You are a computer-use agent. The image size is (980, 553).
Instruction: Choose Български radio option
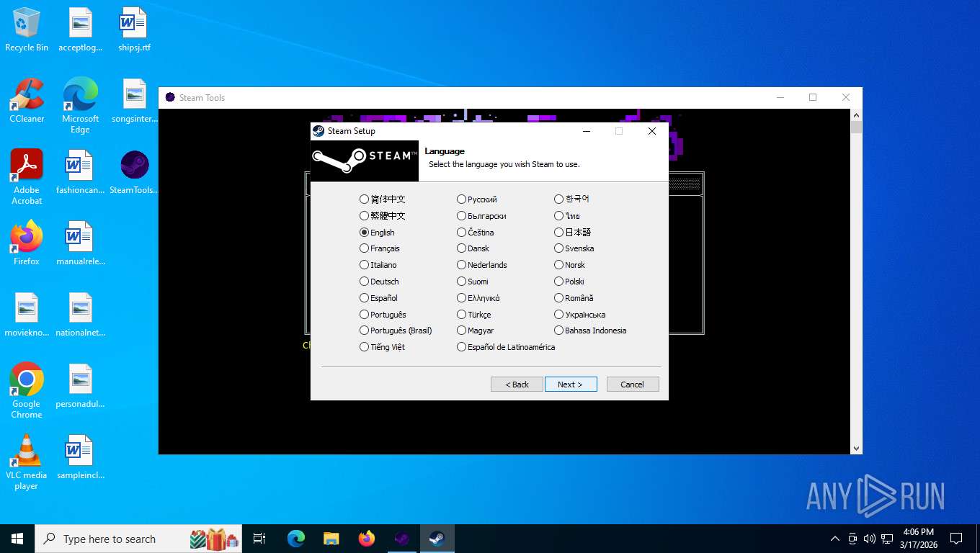tap(481, 216)
